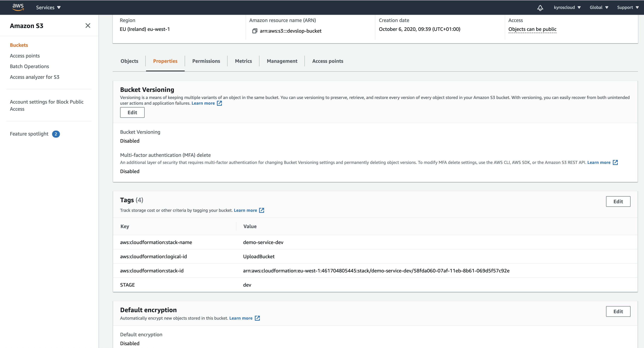Select the dev tag value
Screen dimensions: 644x348
[247, 285]
